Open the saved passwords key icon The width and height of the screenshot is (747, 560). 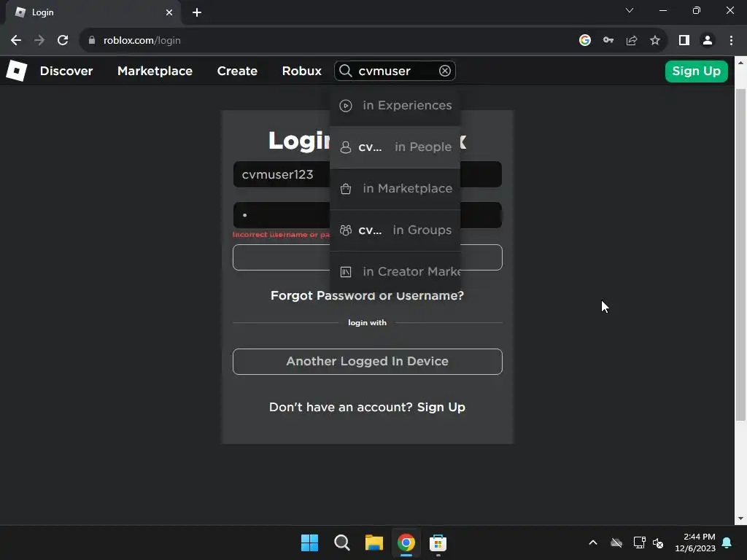(608, 41)
